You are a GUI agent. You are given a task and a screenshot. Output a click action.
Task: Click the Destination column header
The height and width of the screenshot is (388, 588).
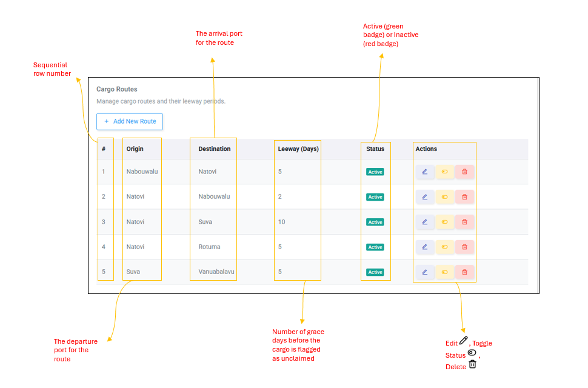pyautogui.click(x=215, y=149)
